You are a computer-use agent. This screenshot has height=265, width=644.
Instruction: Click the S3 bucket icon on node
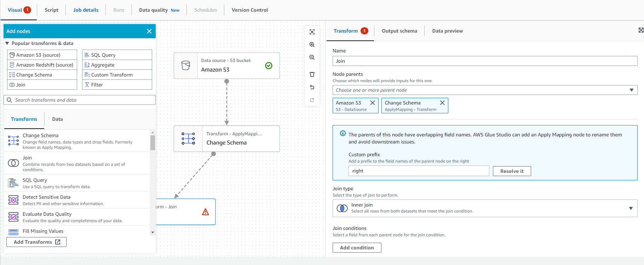[x=186, y=66]
